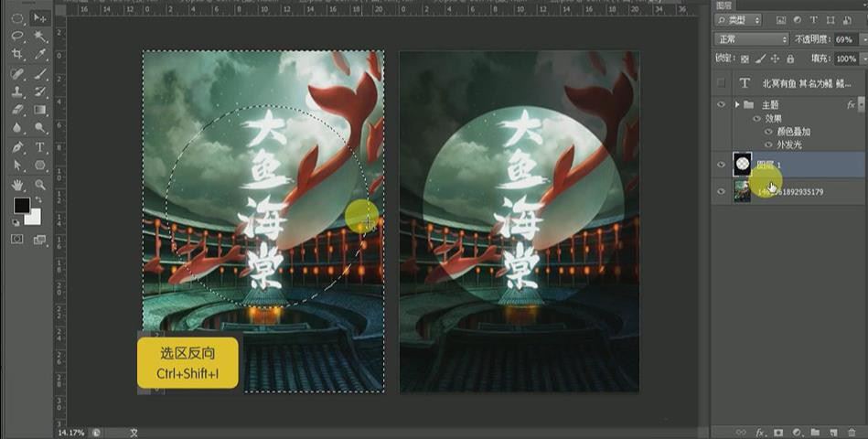
Task: Hide the 颜色叠加 effect
Action: click(x=768, y=132)
